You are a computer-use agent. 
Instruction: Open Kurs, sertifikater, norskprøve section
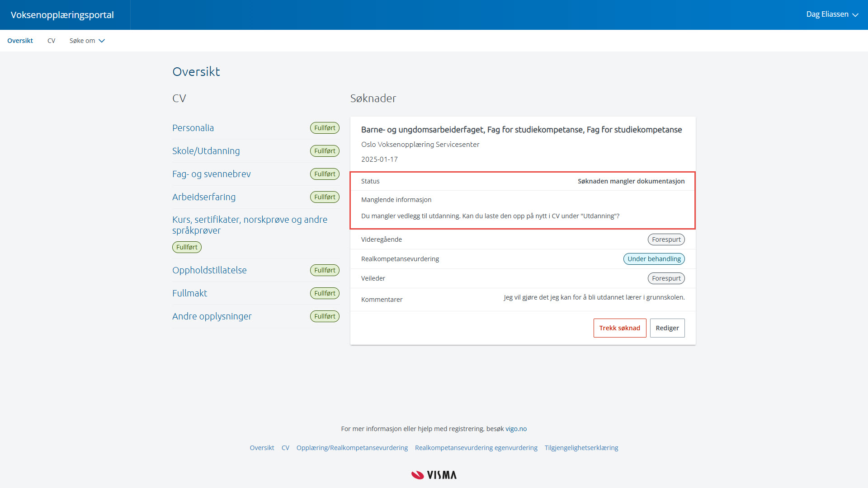coord(250,225)
